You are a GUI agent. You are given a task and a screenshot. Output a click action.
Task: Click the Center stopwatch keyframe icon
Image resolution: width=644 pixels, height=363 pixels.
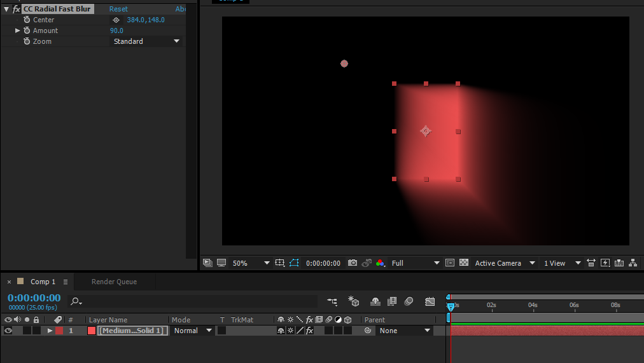tap(27, 20)
